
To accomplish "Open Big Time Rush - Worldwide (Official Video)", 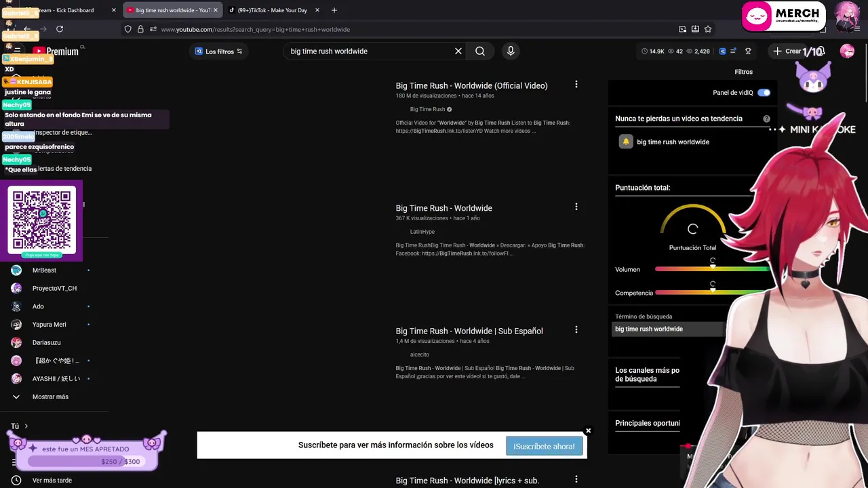I will coord(471,86).
